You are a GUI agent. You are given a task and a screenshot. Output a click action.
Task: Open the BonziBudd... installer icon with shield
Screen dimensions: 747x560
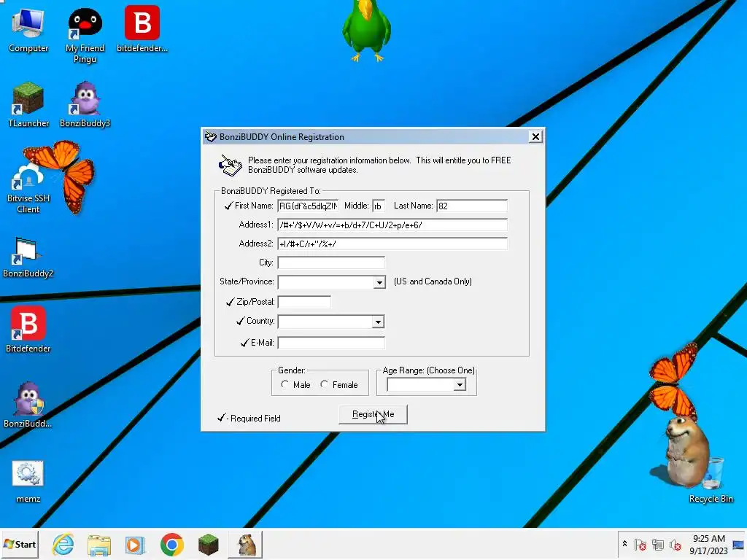click(28, 405)
